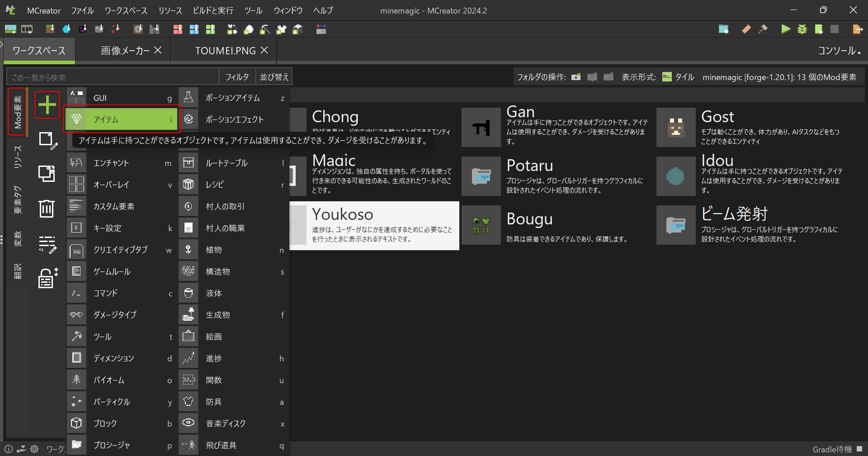Click the red grid toolbar icon

click(x=178, y=29)
